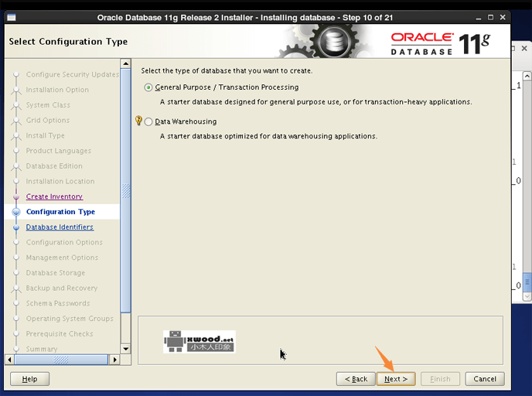This screenshot has width=532, height=396.
Task: Go back using the Back button
Action: click(x=356, y=379)
